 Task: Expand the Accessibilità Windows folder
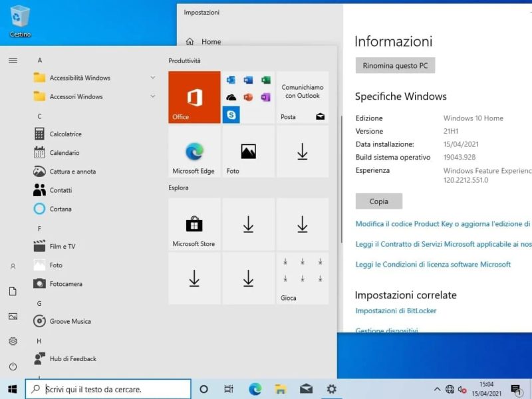(x=80, y=78)
